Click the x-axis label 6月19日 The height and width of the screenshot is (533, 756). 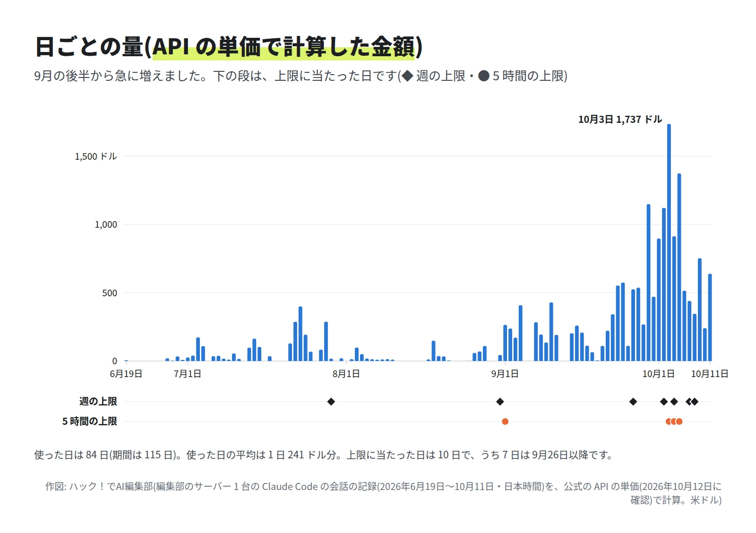(x=126, y=374)
